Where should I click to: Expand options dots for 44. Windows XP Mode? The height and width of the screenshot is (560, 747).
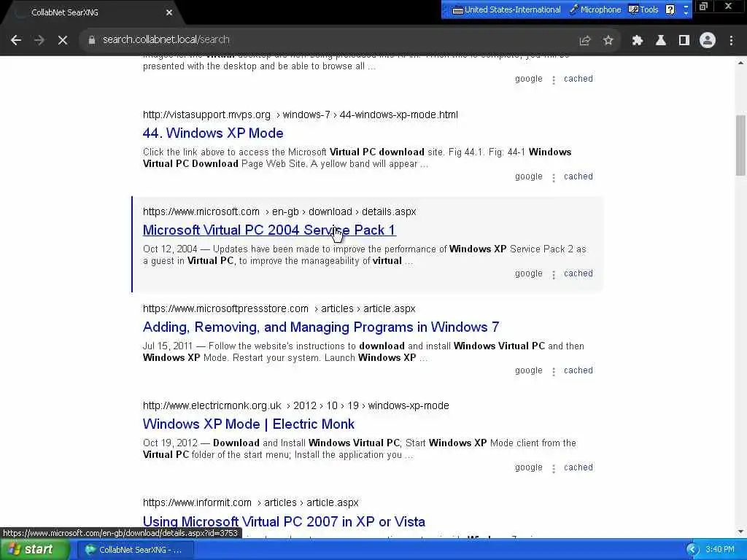coord(553,178)
